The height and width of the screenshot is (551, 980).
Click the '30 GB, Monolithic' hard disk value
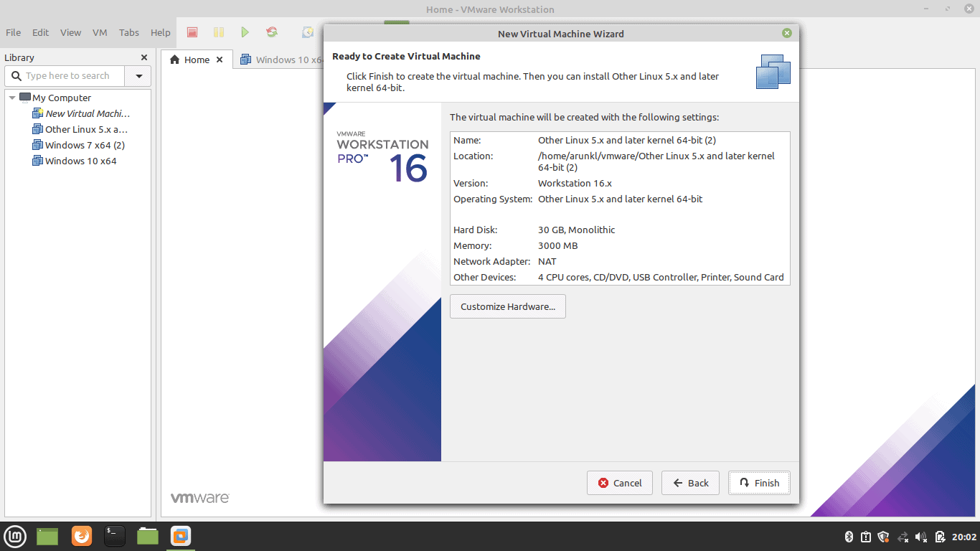577,230
